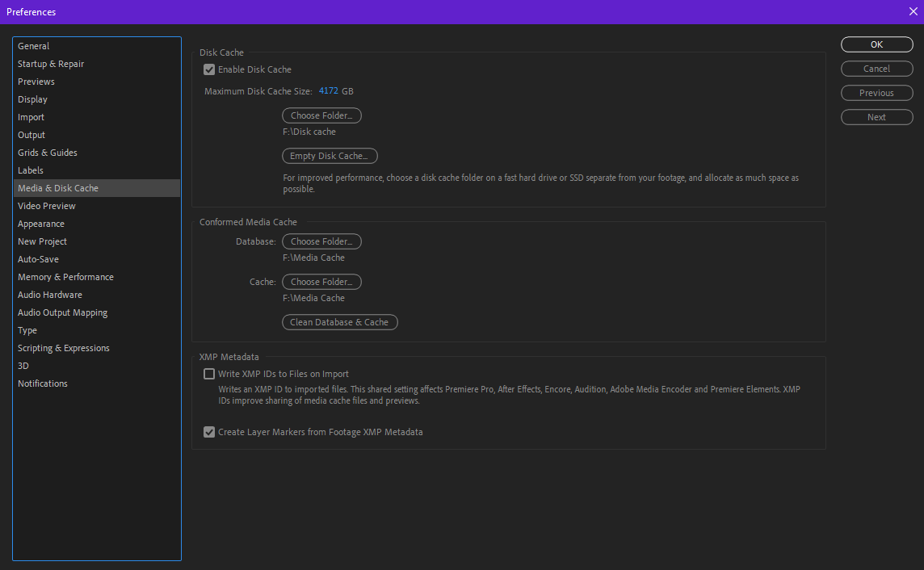Viewport: 924px width, 570px height.
Task: Choose Folder for the Conformed Media Database
Action: pyautogui.click(x=321, y=241)
